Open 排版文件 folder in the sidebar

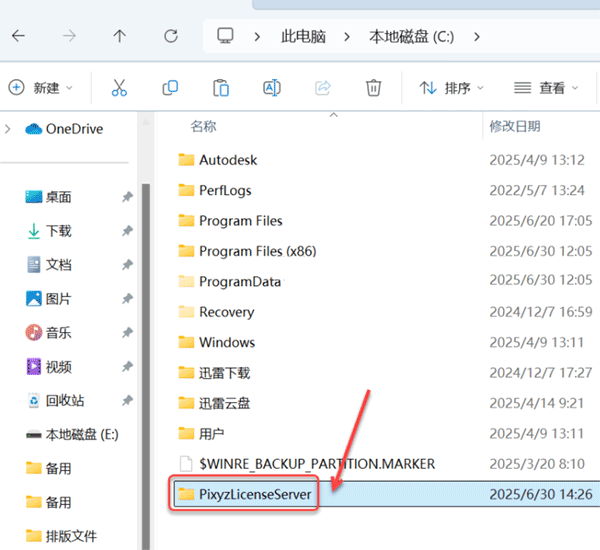point(61,536)
